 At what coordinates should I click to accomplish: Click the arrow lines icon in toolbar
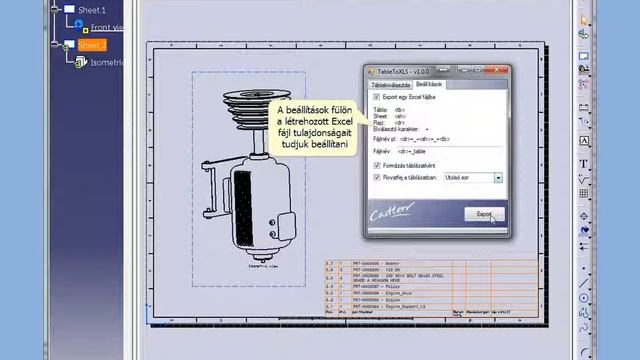coord(584,246)
